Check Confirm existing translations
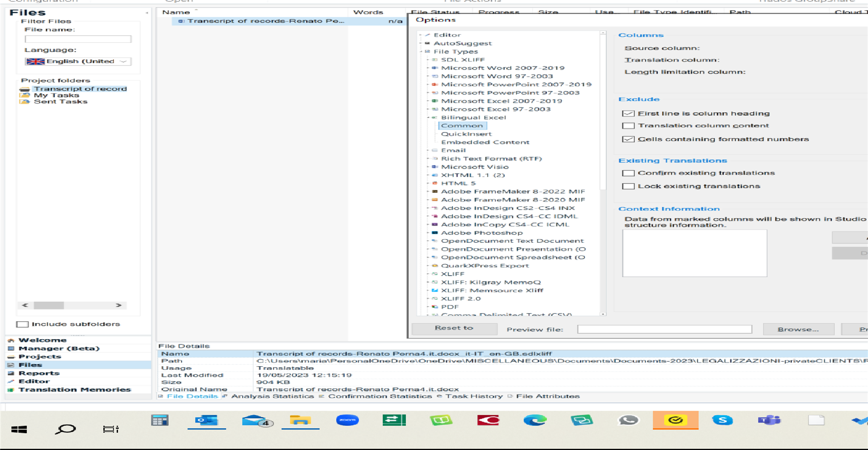The width and height of the screenshot is (868, 450). [628, 173]
